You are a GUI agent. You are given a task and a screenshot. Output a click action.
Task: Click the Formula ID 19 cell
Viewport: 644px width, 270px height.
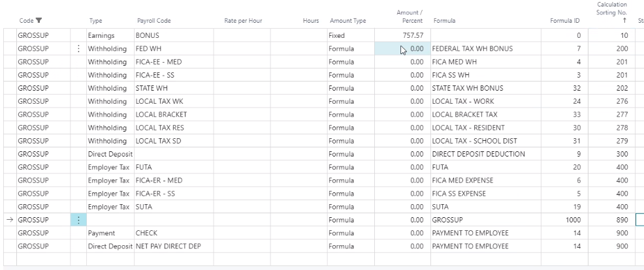click(x=564, y=206)
